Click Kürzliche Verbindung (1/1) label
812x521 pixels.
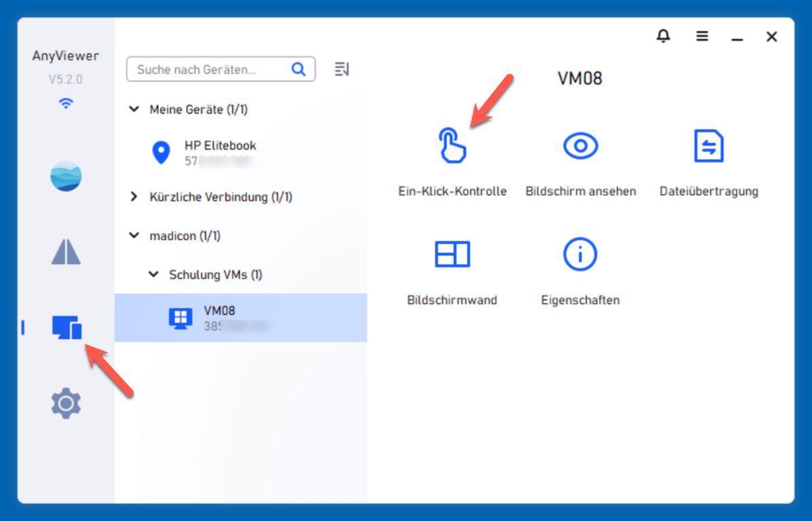coord(221,197)
